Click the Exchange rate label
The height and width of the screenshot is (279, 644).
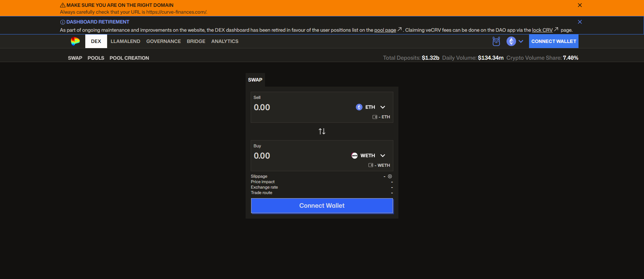[x=264, y=187]
